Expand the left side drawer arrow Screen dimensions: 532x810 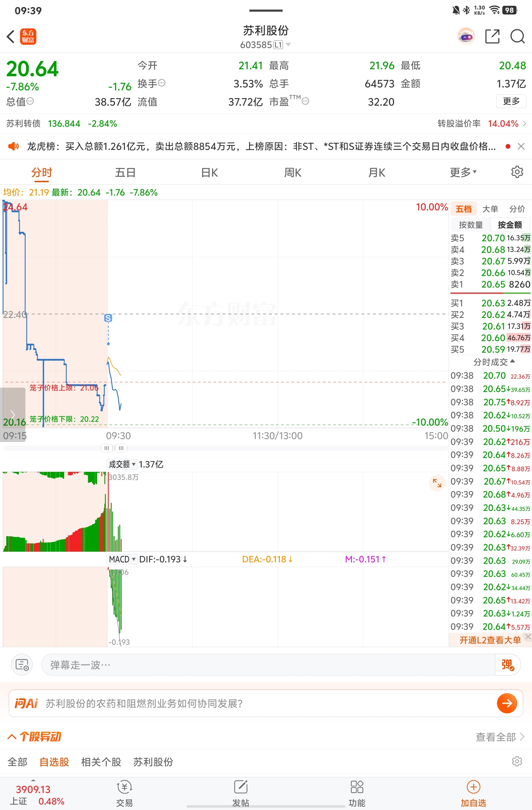[x=13, y=415]
